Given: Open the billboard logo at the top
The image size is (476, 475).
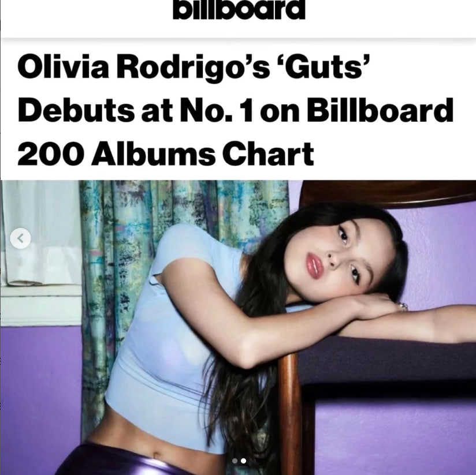Looking at the screenshot, I should (239, 10).
